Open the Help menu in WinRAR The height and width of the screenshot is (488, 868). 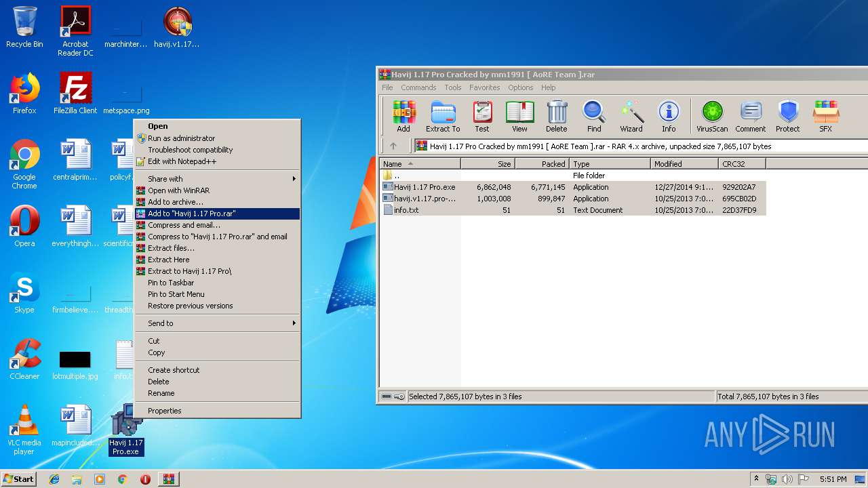549,87
